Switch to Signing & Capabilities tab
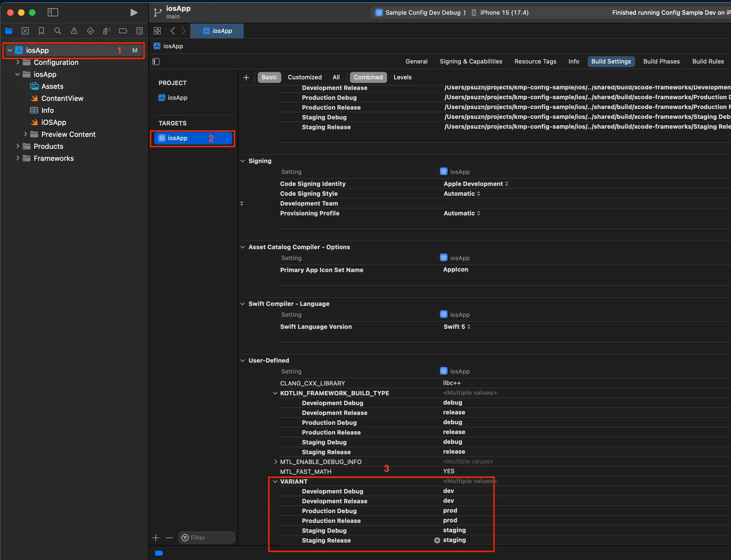Image resolution: width=731 pixels, height=560 pixels. 471,61
